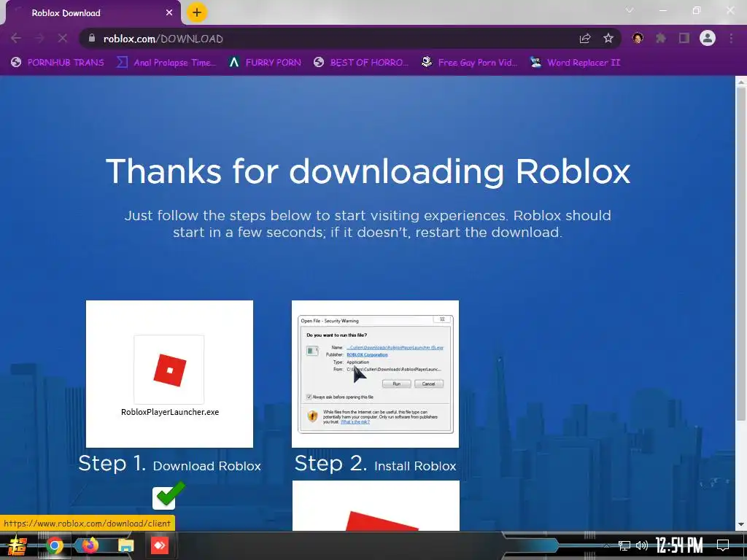747x560 pixels.
Task: Close the Roblox Download tab
Action: [169, 13]
